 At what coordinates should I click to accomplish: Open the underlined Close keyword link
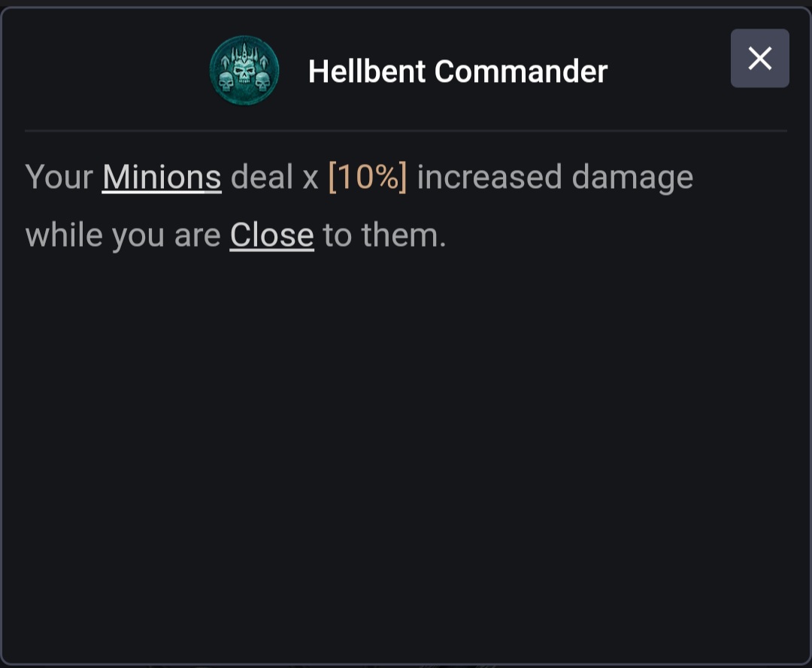point(271,235)
